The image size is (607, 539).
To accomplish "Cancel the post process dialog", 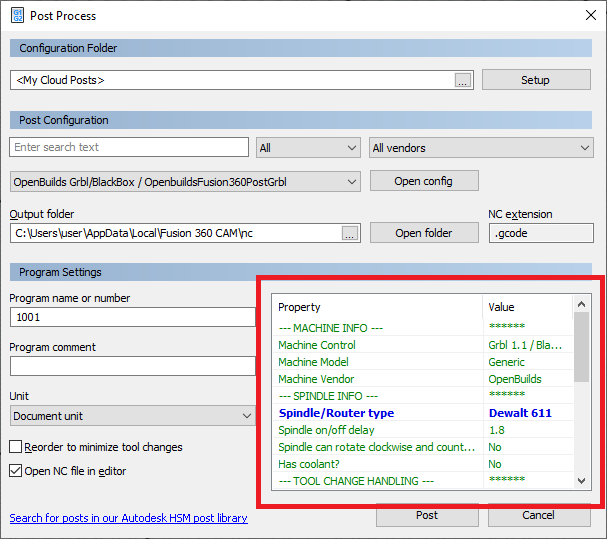I will 537,516.
